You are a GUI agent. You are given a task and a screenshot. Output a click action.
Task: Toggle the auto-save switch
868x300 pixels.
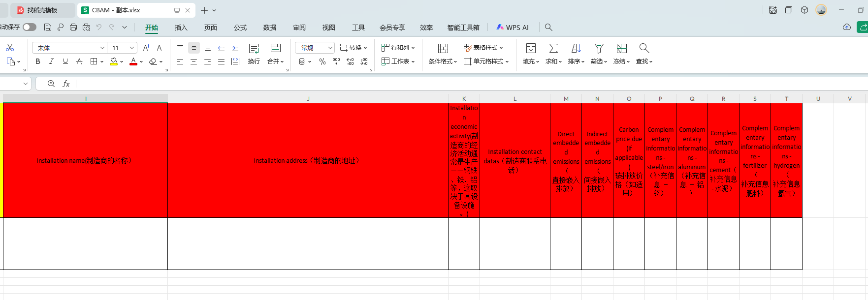(x=30, y=27)
